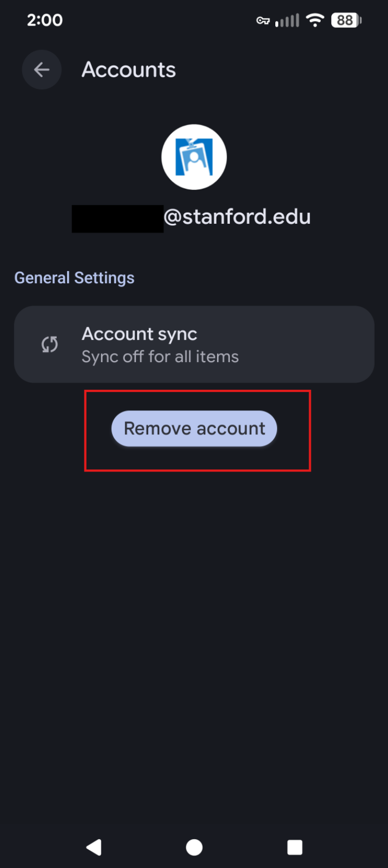388x868 pixels.
Task: Tap the cellular signal bars icon
Action: point(286,20)
